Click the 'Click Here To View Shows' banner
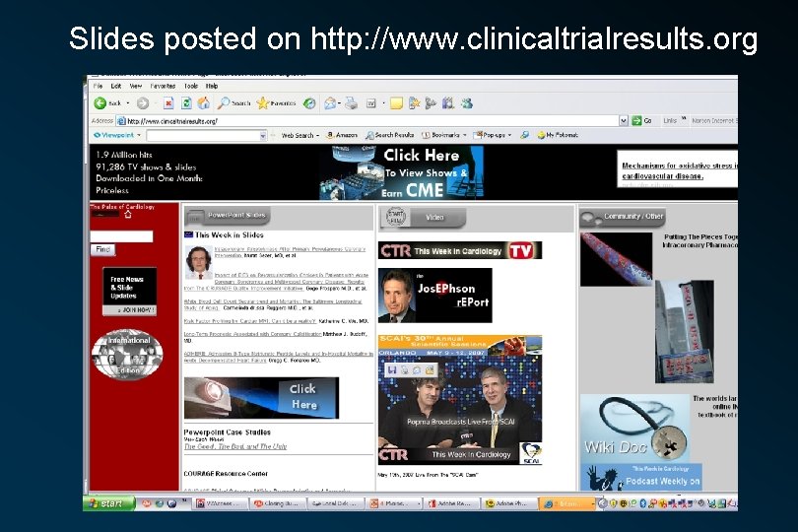 click(x=402, y=172)
